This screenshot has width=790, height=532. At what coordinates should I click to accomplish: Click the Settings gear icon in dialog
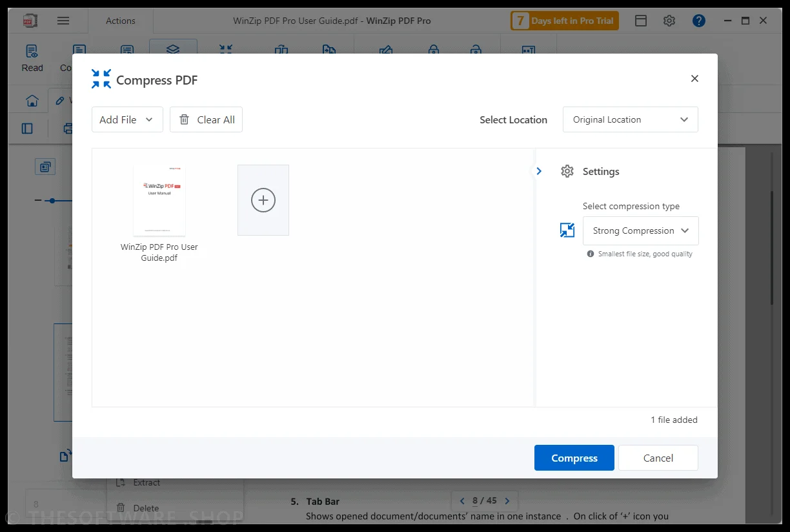coord(567,171)
